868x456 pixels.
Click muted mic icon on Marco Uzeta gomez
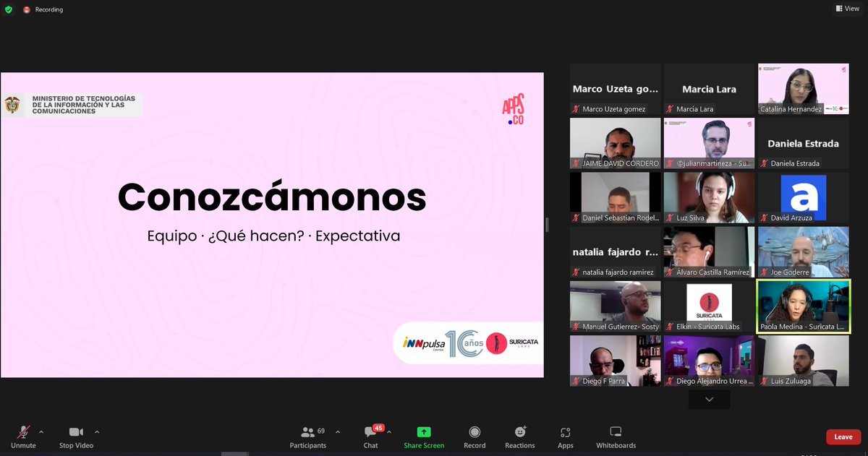click(576, 109)
